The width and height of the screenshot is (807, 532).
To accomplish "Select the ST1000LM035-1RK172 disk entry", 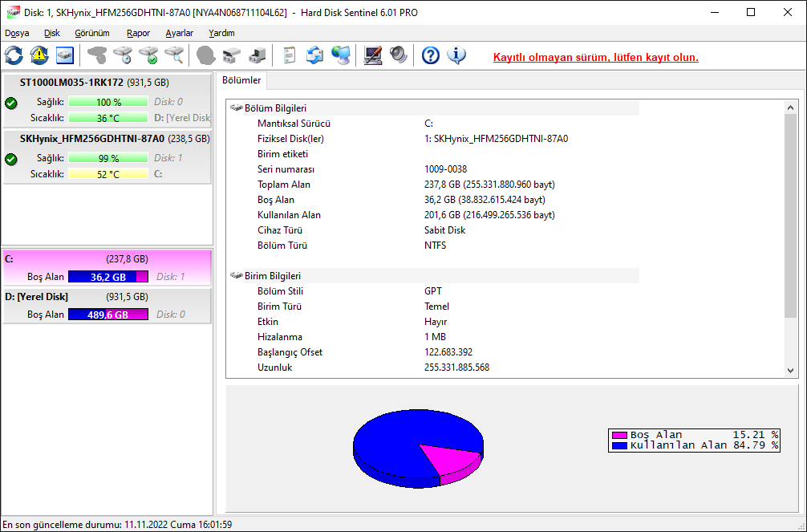I will [x=107, y=101].
